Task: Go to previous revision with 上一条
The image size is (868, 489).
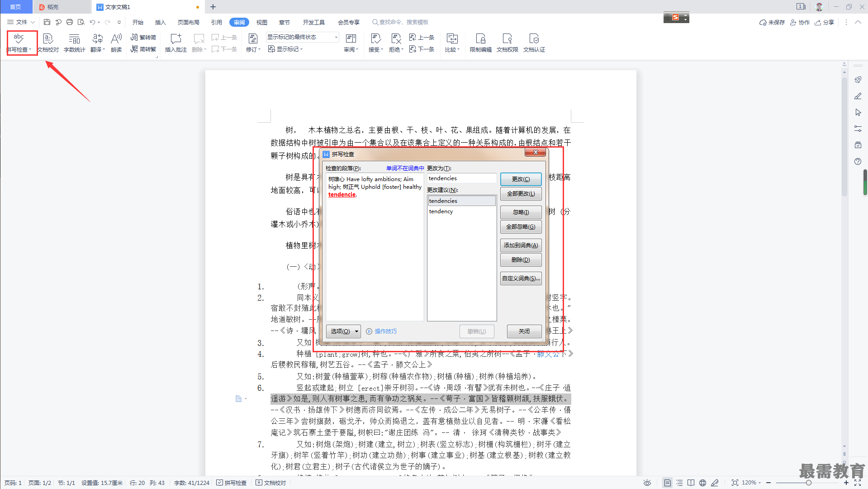Action: [x=422, y=37]
